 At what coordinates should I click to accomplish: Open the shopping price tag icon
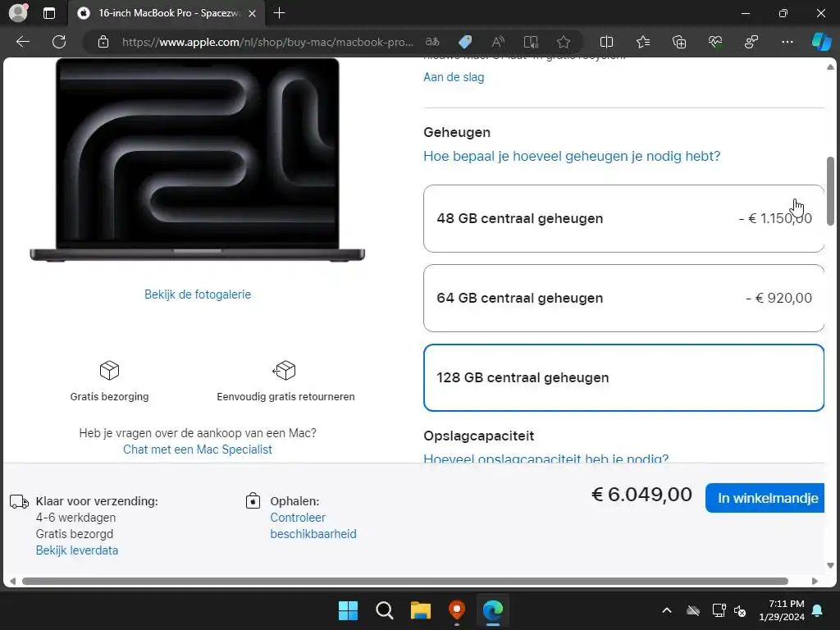point(465,42)
